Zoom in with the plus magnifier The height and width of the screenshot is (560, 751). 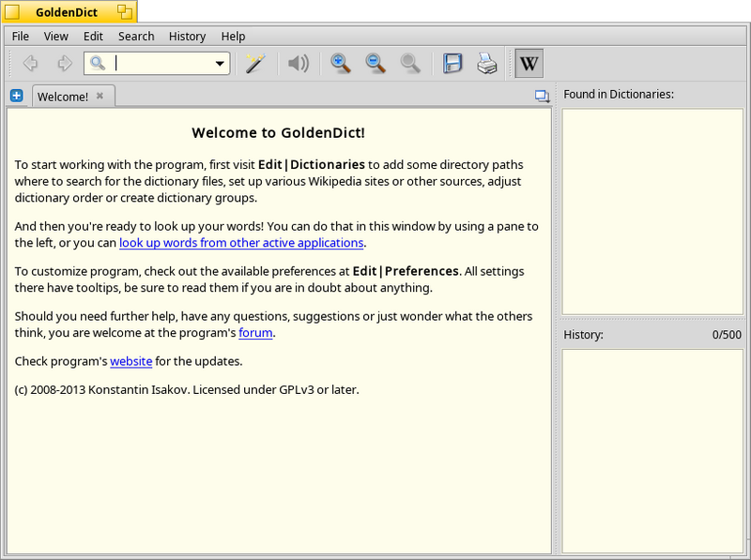click(341, 63)
